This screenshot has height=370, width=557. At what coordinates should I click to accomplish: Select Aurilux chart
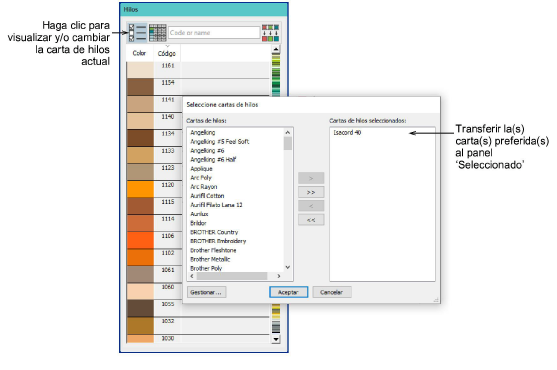[x=199, y=214]
